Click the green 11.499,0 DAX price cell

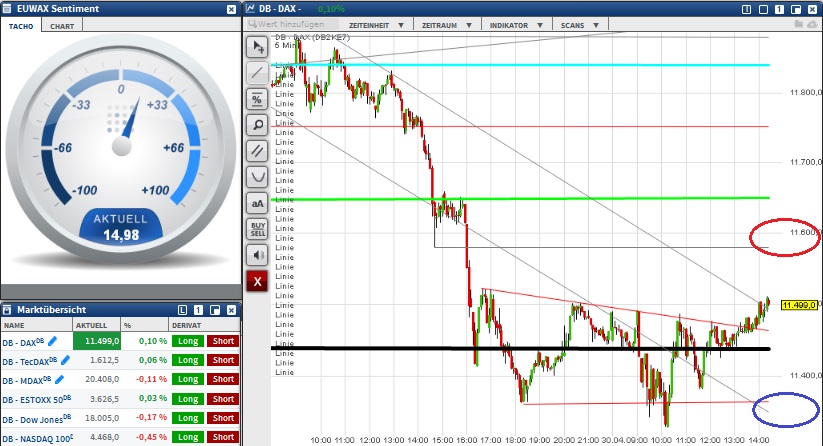tap(97, 341)
